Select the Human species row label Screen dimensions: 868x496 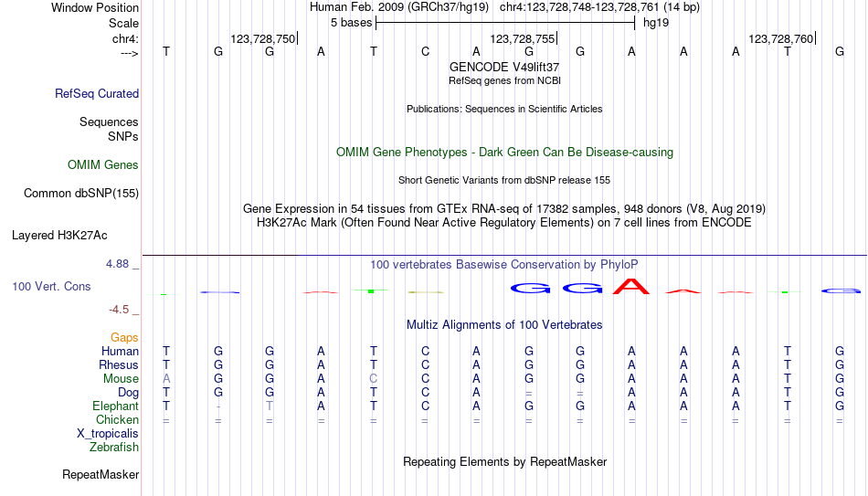click(x=120, y=351)
